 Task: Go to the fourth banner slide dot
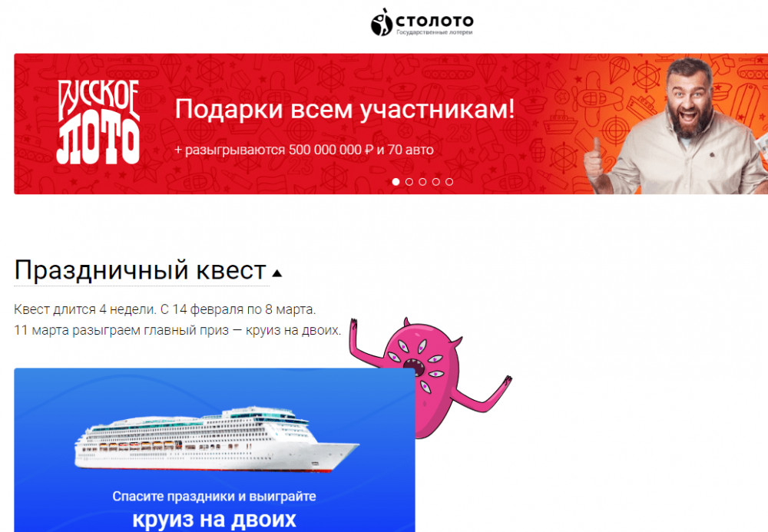435,182
